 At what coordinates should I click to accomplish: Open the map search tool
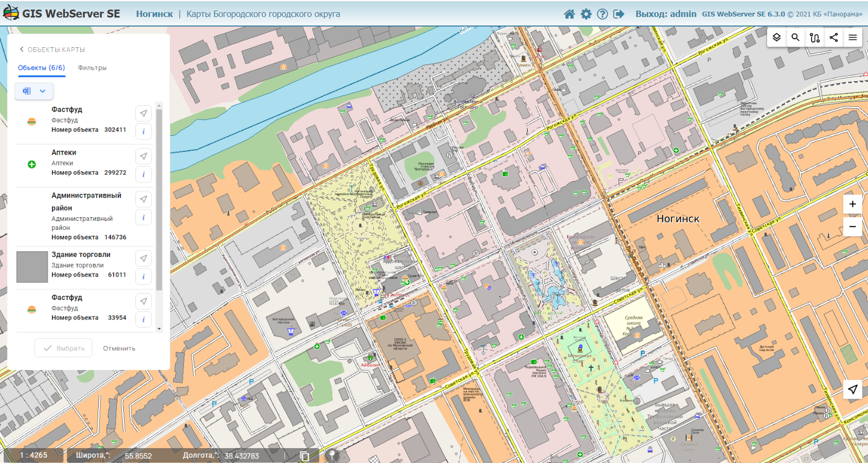coord(795,37)
